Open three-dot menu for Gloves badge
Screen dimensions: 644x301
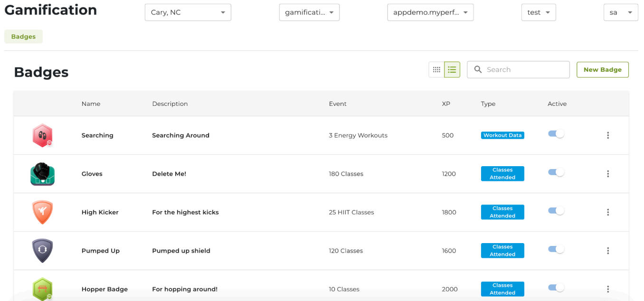click(607, 174)
